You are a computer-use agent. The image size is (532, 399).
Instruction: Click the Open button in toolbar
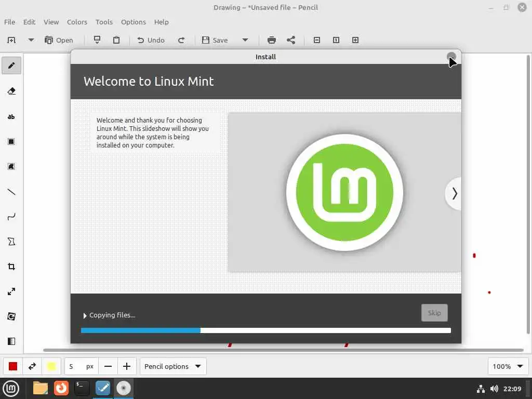click(59, 40)
